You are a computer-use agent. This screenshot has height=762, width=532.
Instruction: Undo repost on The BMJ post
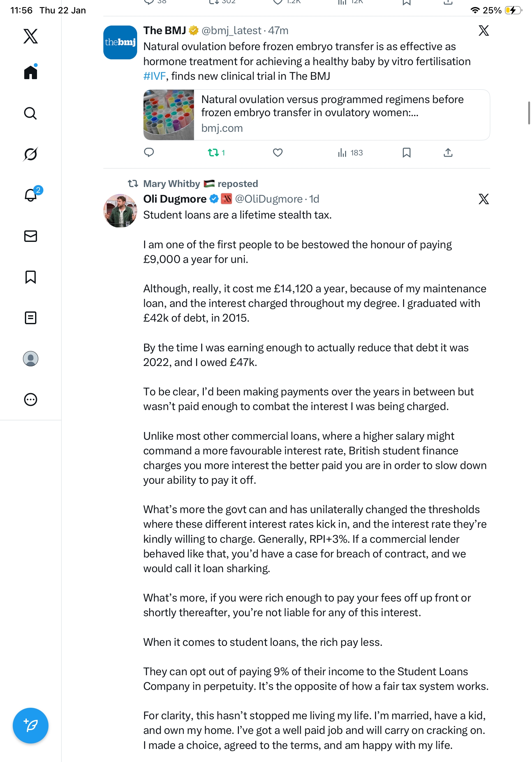(213, 153)
